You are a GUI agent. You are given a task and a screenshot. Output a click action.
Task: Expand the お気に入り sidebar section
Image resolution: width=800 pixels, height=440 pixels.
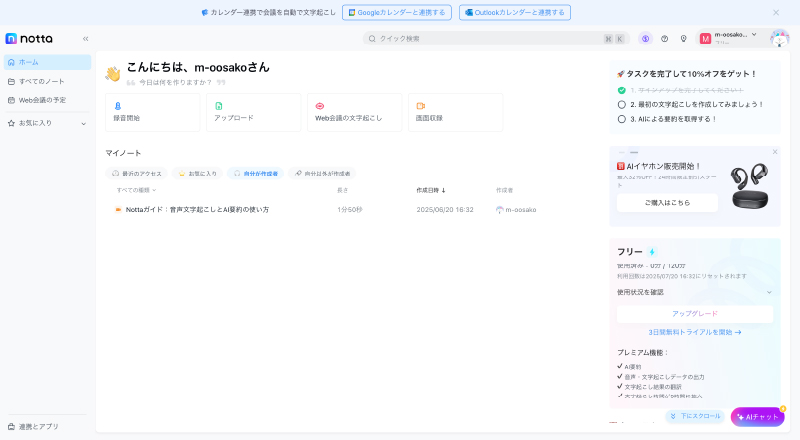47,123
